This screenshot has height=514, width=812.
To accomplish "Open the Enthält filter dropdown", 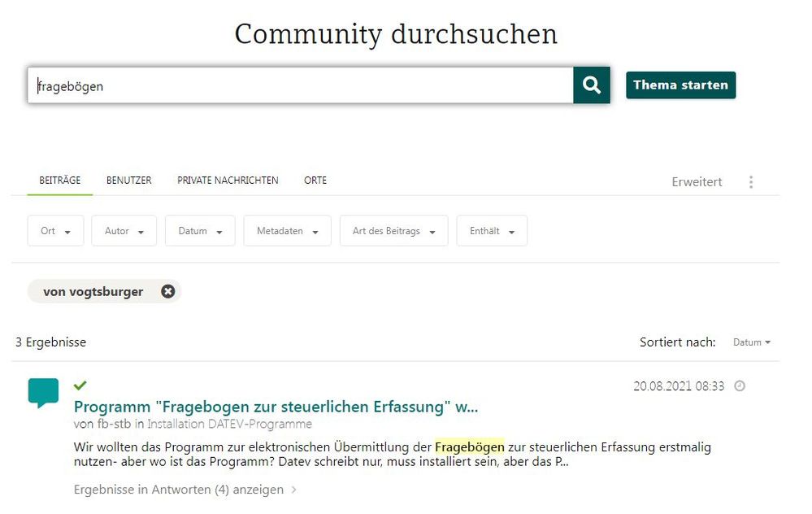I will click(x=492, y=231).
